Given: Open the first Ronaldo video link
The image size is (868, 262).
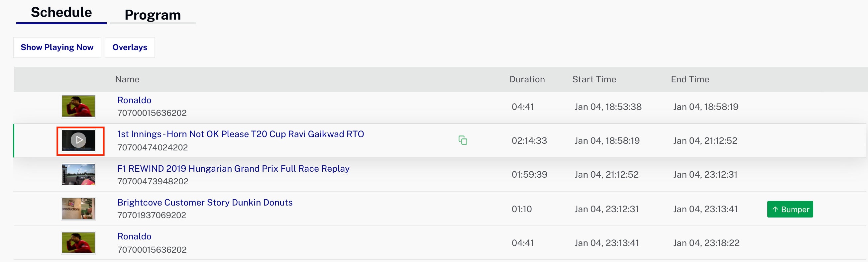Looking at the screenshot, I should tap(134, 100).
